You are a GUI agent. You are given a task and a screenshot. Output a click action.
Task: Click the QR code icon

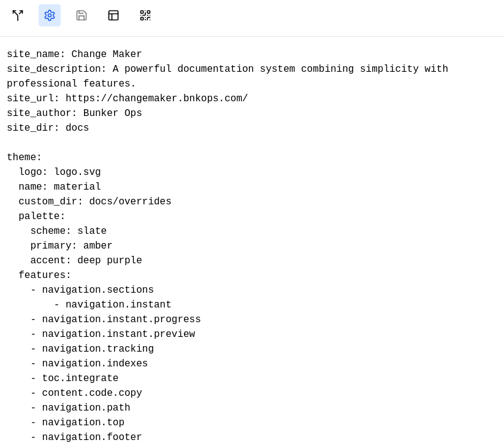pos(145,15)
